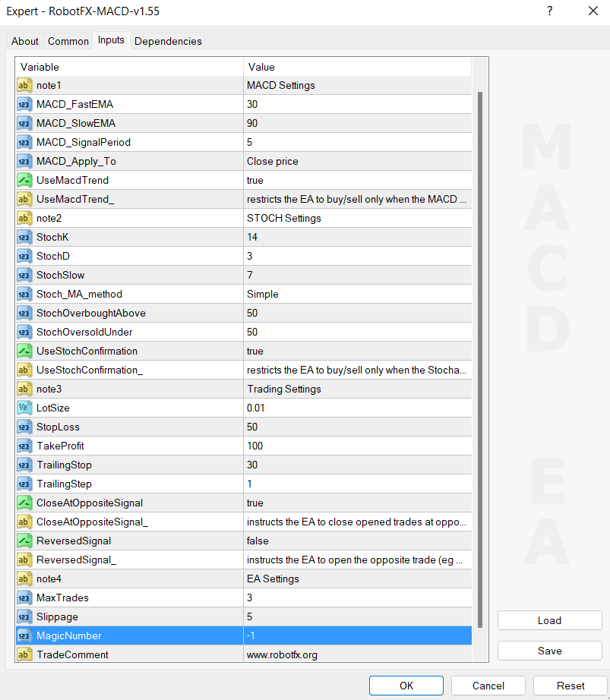The height and width of the screenshot is (700, 610).
Task: Edit the TakeProfit value 100
Action: pos(358,446)
